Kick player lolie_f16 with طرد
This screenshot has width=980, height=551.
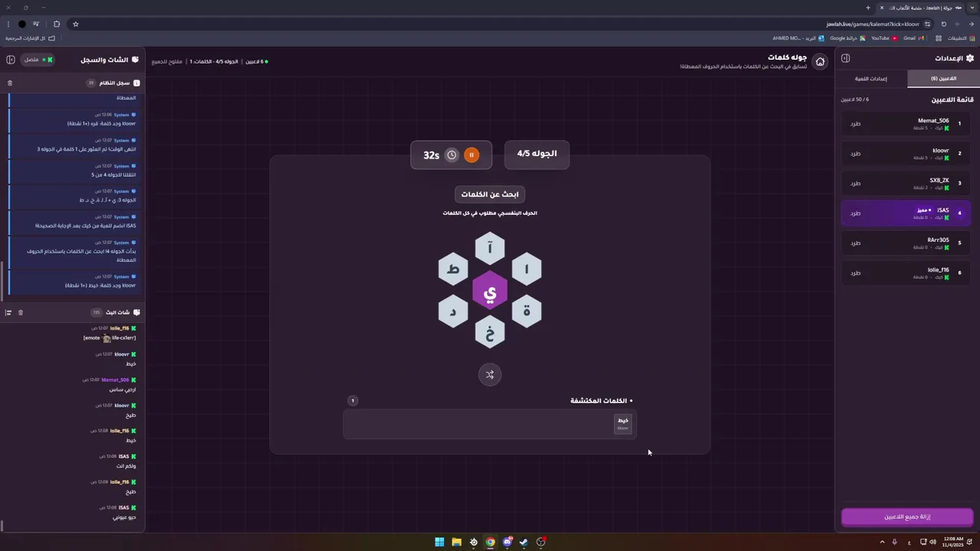point(855,272)
